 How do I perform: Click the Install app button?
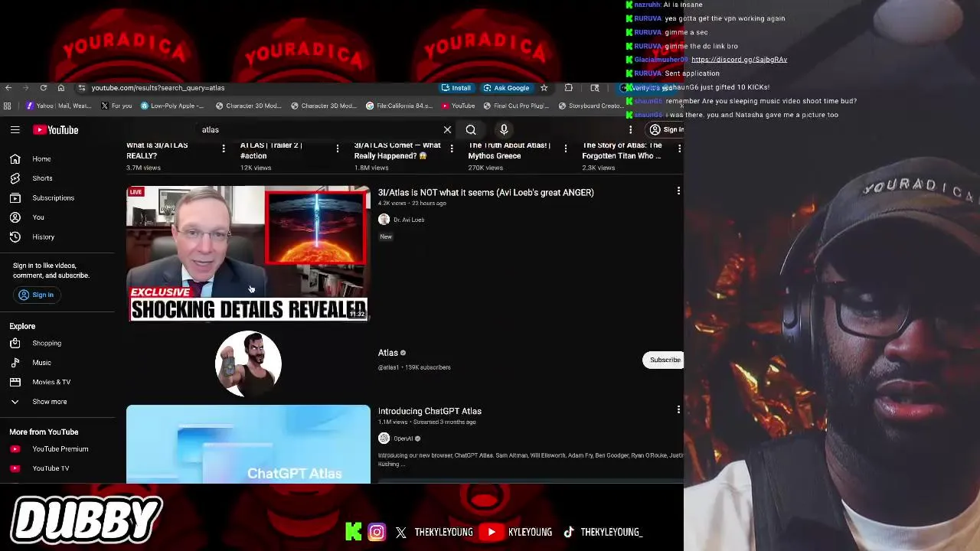coord(456,88)
